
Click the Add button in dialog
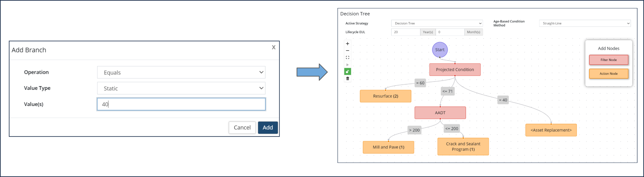pos(268,128)
